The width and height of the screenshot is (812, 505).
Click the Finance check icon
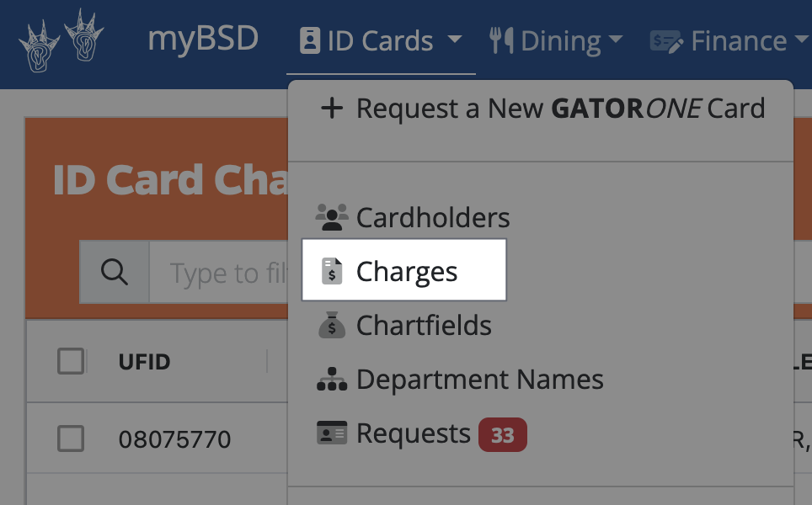pos(666,40)
